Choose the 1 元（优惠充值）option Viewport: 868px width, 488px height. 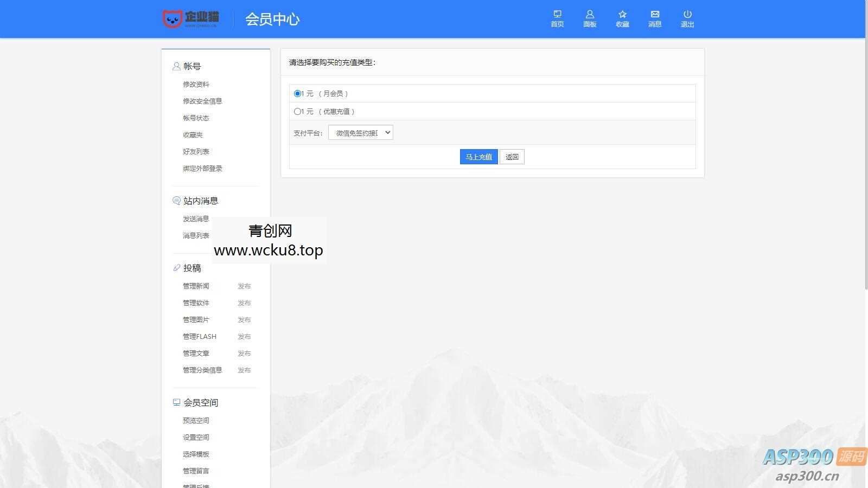click(x=297, y=111)
